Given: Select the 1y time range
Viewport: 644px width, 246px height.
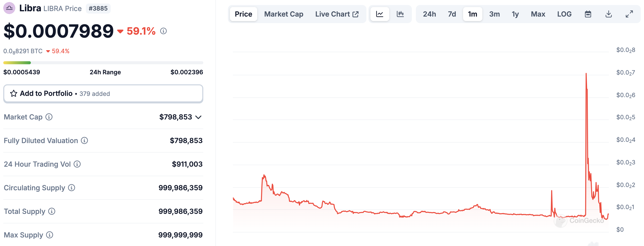Looking at the screenshot, I should [x=515, y=14].
